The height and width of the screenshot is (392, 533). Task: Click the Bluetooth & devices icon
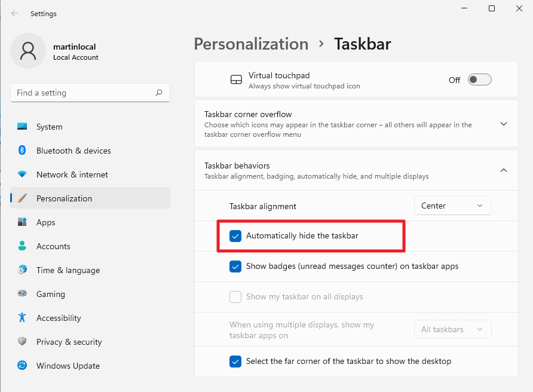[x=22, y=151]
